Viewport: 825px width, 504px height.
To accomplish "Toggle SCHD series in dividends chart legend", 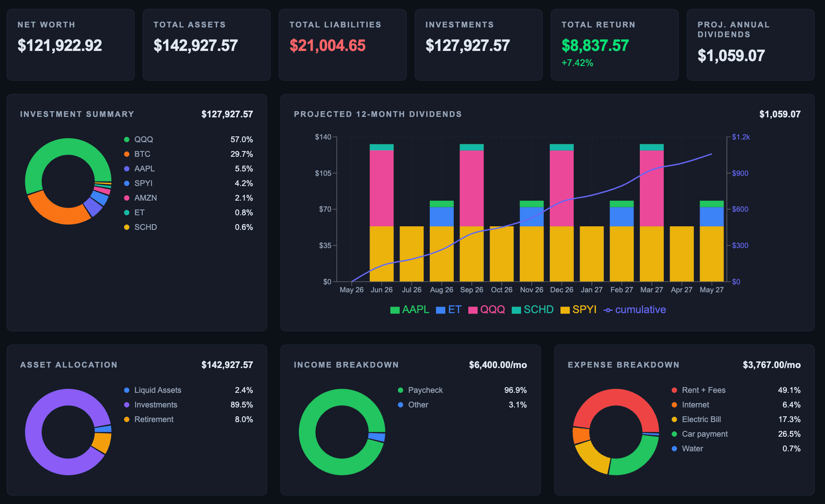I will (x=533, y=310).
